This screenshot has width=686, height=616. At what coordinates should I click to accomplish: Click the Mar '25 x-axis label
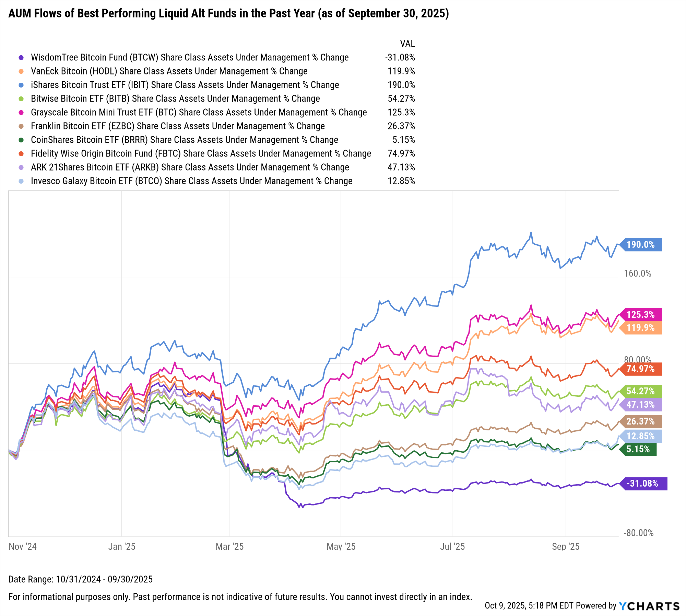[229, 547]
